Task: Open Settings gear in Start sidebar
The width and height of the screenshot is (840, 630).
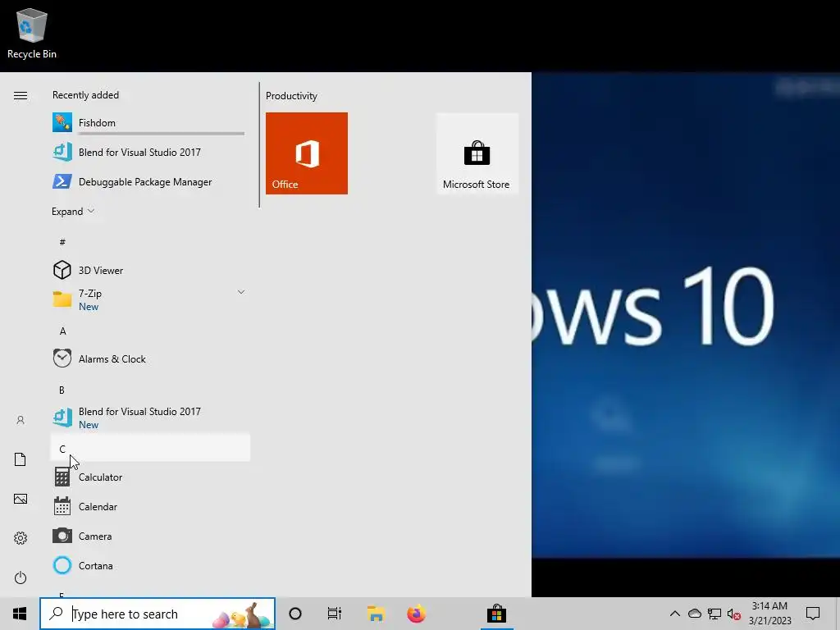Action: coord(21,538)
